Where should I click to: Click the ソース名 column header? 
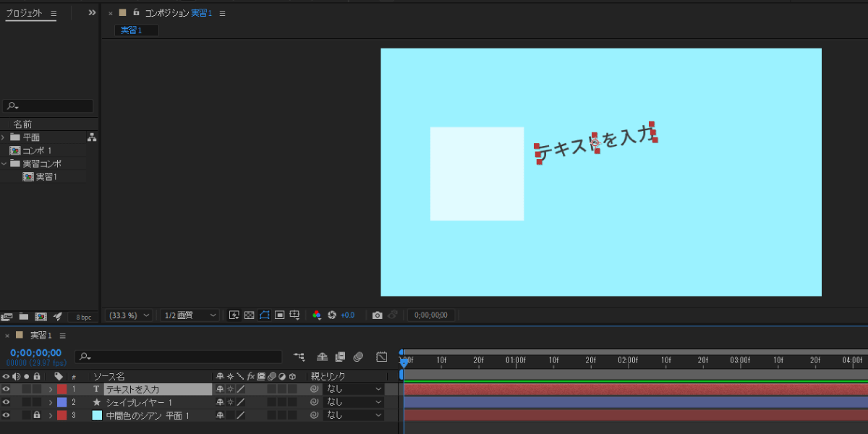point(110,377)
